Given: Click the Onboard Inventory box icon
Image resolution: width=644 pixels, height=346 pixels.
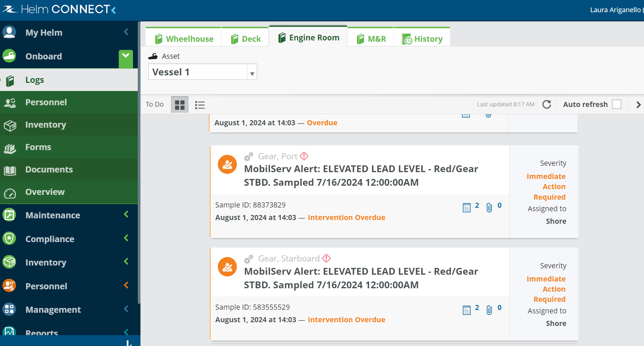Looking at the screenshot, I should (x=10, y=125).
